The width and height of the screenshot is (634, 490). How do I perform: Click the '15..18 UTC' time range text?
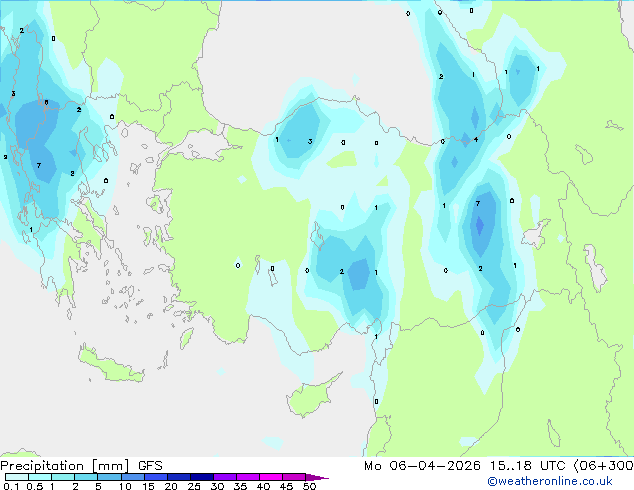pyautogui.click(x=527, y=466)
